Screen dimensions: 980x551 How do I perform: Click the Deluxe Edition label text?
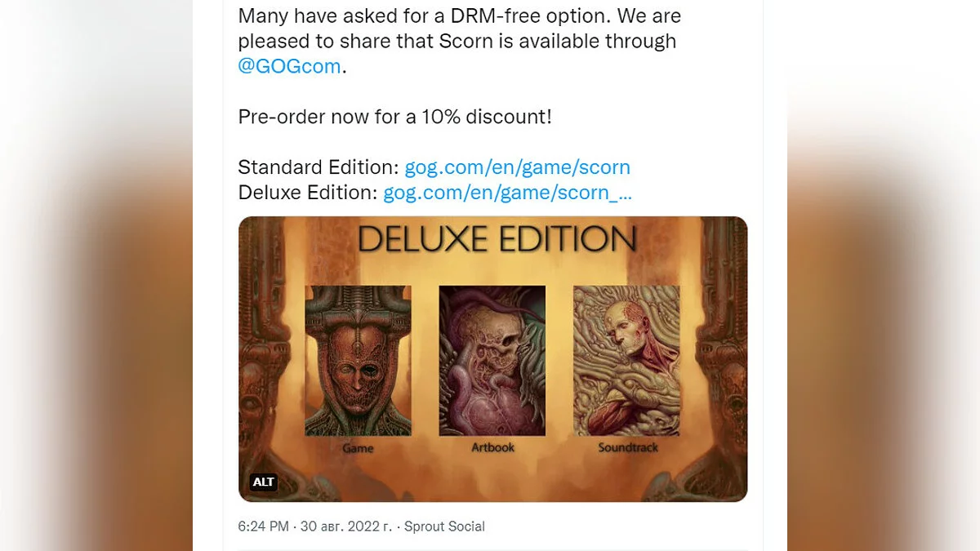(x=308, y=193)
